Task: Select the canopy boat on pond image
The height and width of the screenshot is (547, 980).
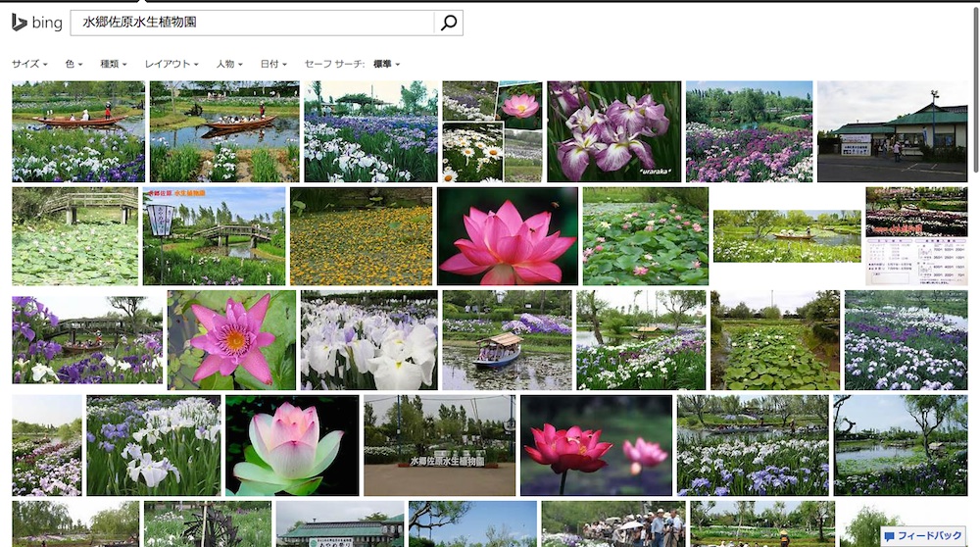Action: (x=507, y=340)
